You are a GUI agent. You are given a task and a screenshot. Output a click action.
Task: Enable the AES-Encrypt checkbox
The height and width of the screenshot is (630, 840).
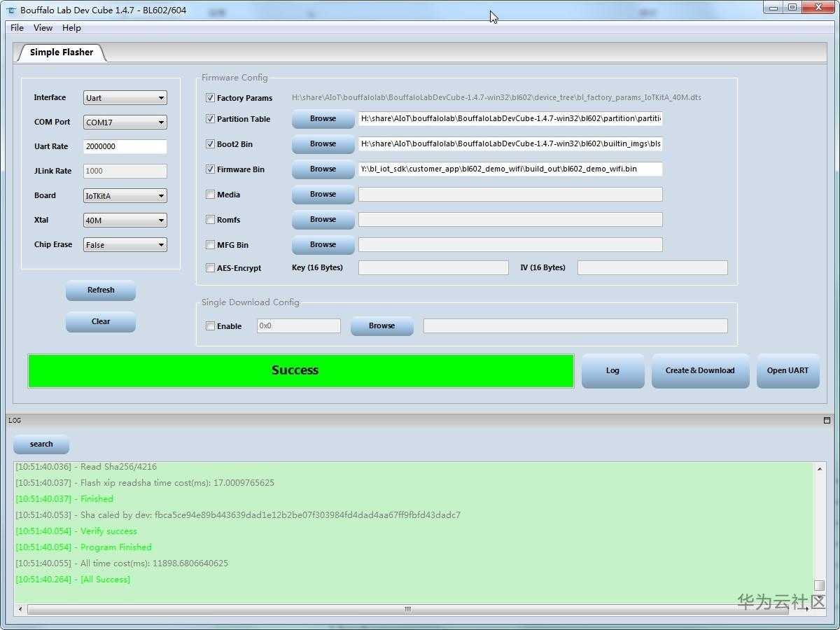[210, 268]
